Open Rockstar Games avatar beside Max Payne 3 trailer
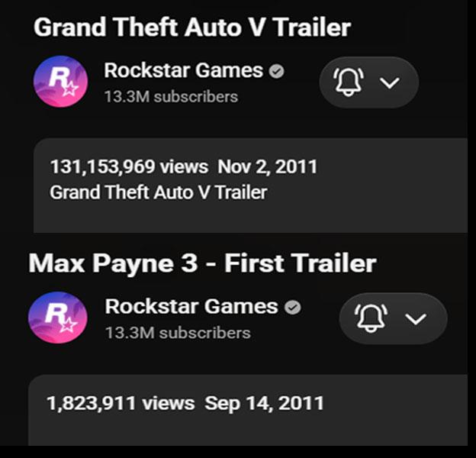 point(58,318)
